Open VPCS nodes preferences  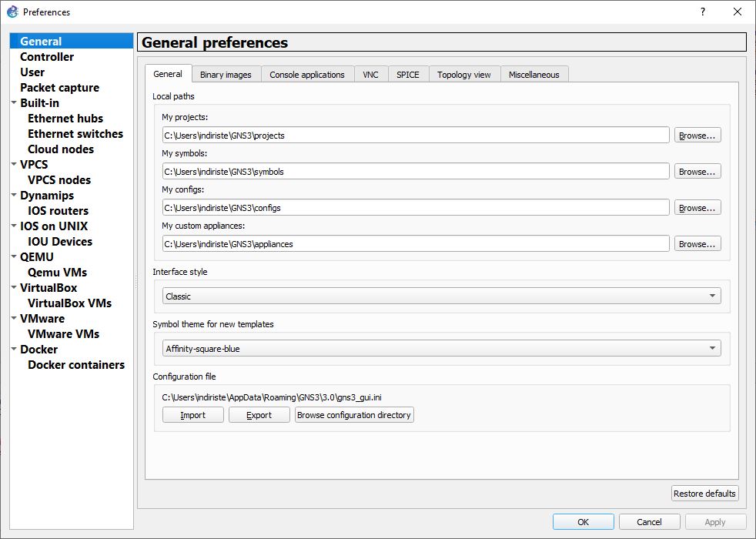coord(59,180)
